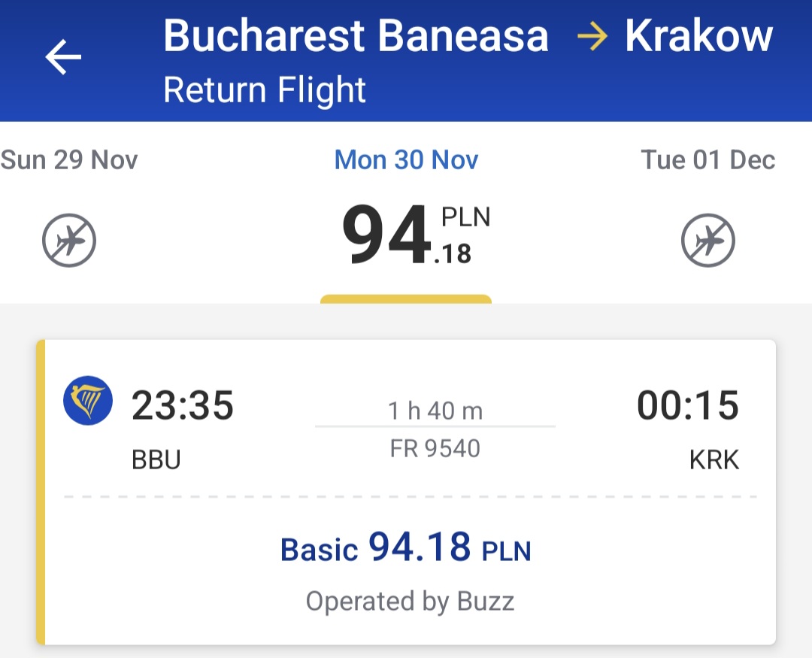Tap the BBU departure airport code
The image size is (812, 658).
coord(156,459)
